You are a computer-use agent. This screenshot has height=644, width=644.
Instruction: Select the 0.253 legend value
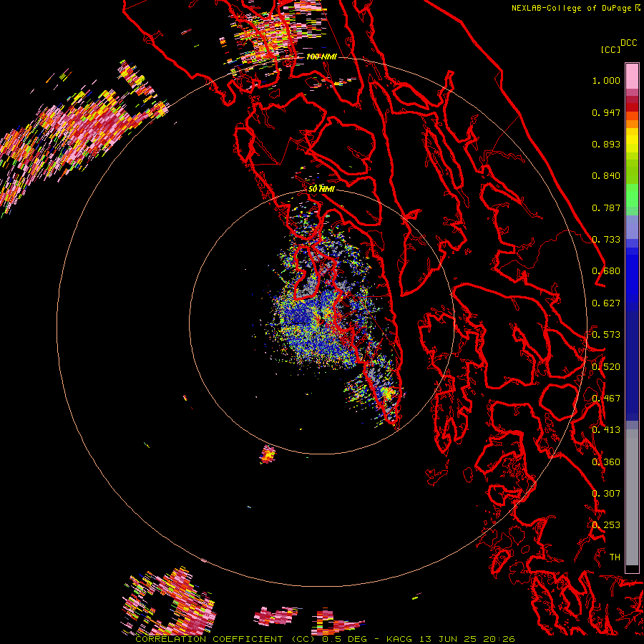coord(606,525)
